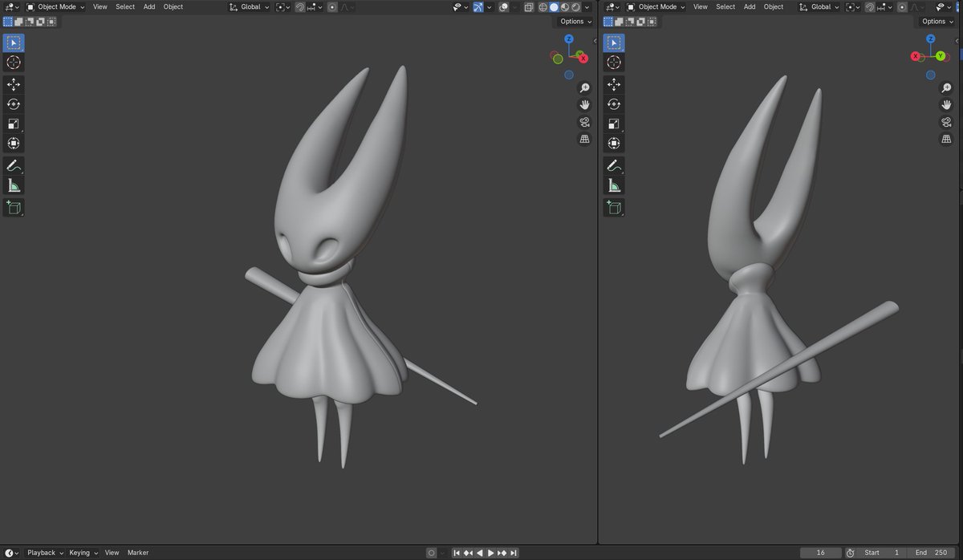Open Add menu in right viewport header
The width and height of the screenshot is (963, 560).
750,6
